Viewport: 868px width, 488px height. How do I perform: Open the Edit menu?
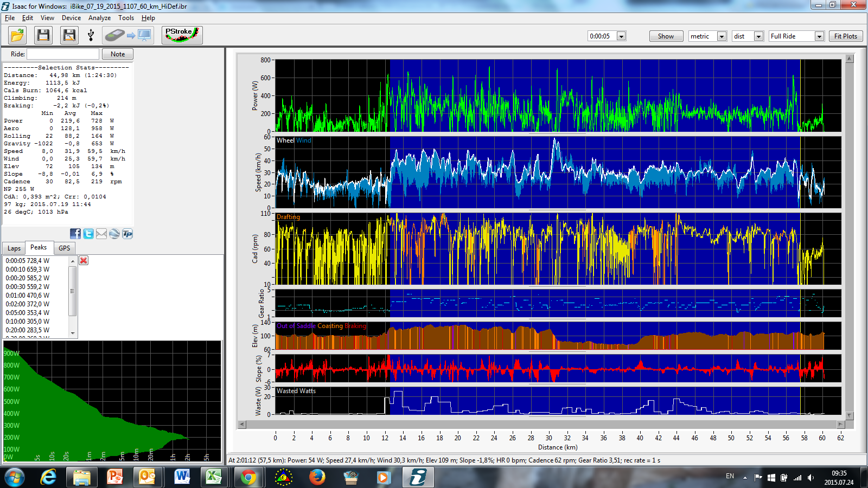click(28, 18)
